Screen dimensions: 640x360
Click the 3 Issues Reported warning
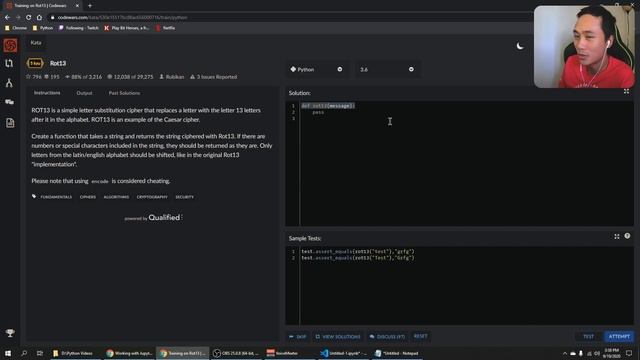point(213,77)
